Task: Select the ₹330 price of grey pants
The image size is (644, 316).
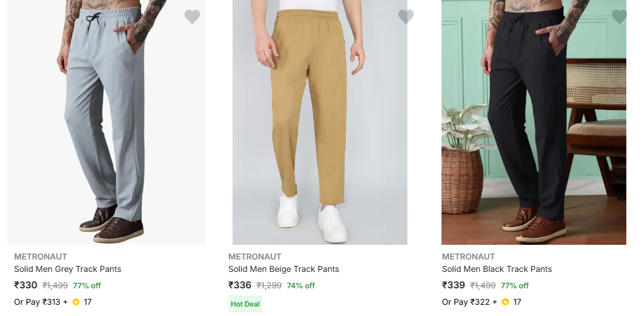Action: coord(26,285)
